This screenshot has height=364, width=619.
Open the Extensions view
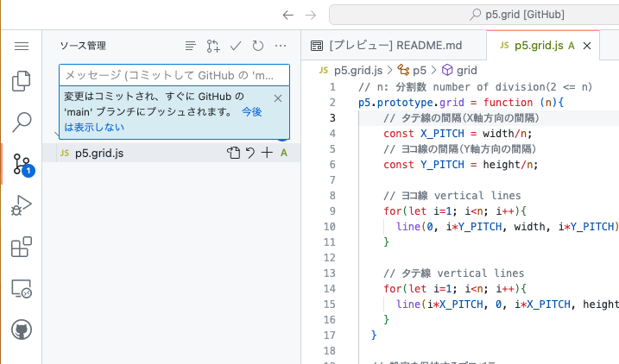click(22, 248)
